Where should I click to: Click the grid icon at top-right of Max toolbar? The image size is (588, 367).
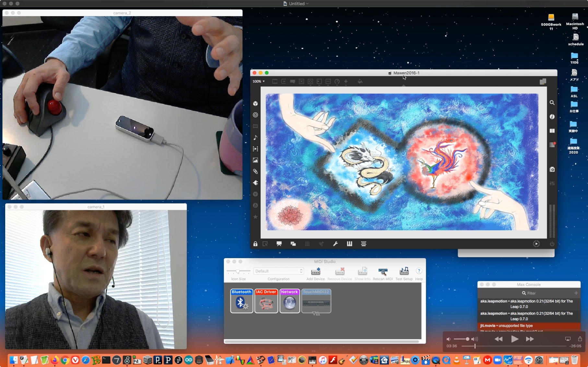coord(543,82)
